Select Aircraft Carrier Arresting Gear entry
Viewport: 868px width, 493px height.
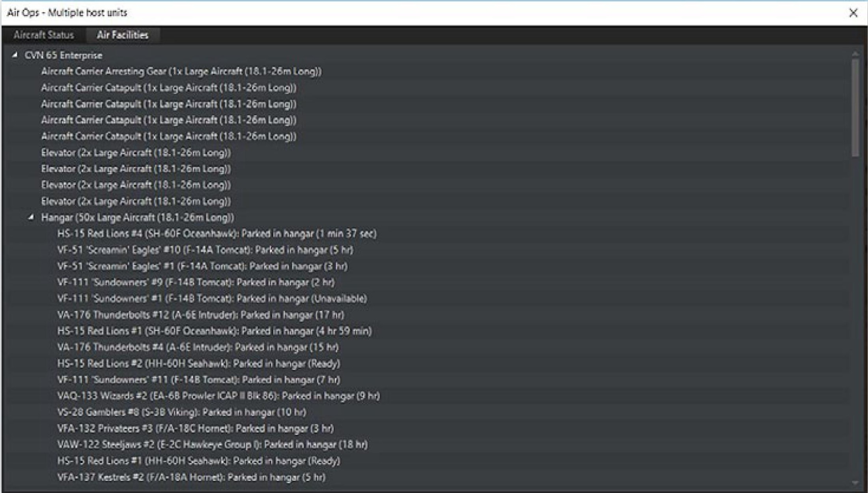pos(181,71)
